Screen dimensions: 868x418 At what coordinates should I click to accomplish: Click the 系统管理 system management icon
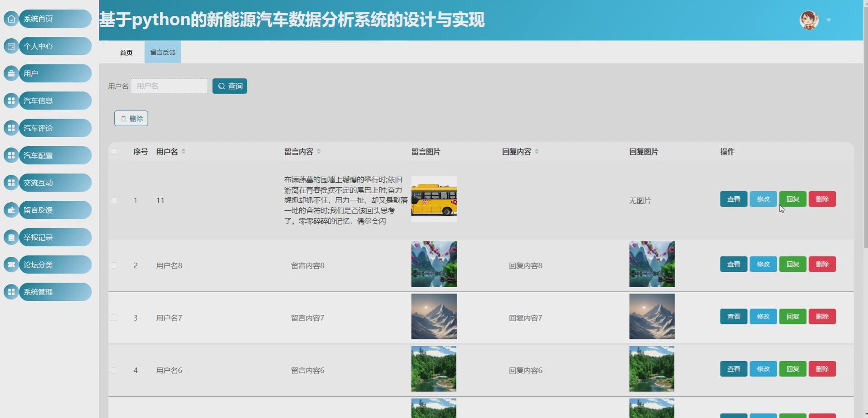click(x=10, y=292)
